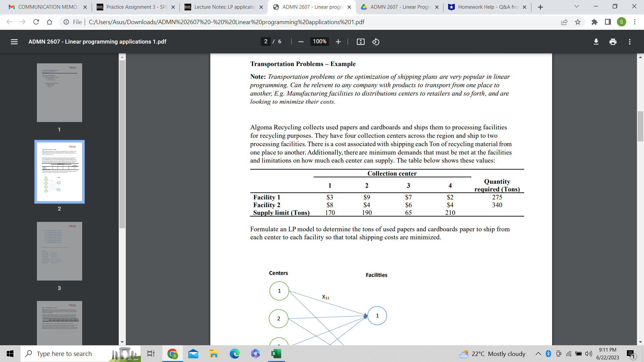The height and width of the screenshot is (362, 644).
Task: Switch to the Lecture Notes LP applications tab
Action: click(221, 7)
